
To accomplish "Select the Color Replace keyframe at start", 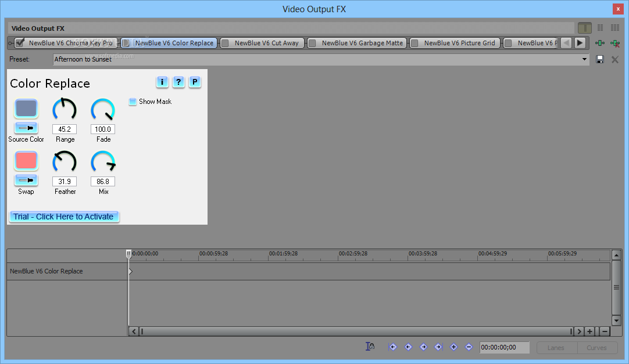I will pyautogui.click(x=130, y=272).
